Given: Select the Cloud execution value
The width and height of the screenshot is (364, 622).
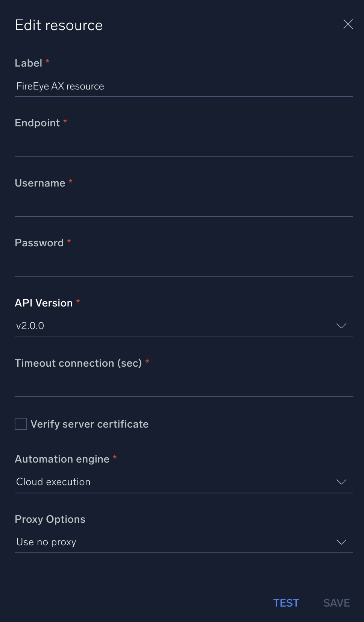Looking at the screenshot, I should (53, 482).
